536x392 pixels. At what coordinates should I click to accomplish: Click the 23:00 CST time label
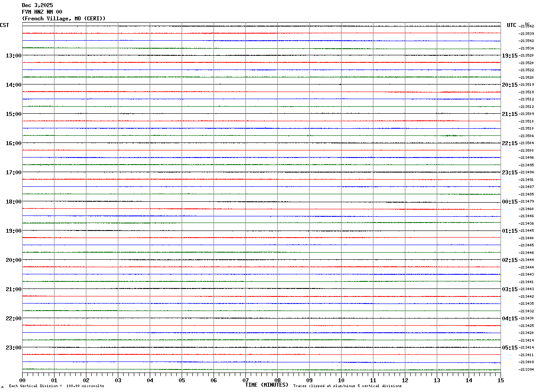pyautogui.click(x=13, y=348)
